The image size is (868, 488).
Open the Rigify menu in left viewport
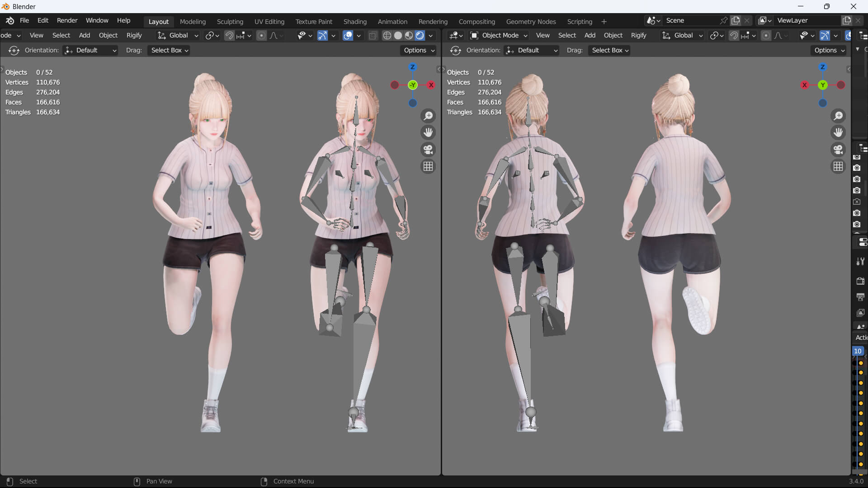[134, 35]
